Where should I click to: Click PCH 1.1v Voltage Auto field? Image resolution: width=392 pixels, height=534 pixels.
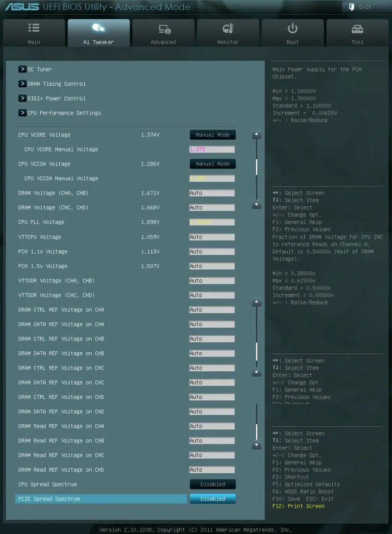[212, 252]
